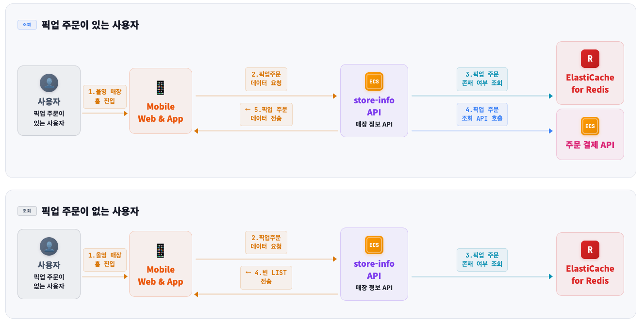
Task: Select the 1.올영 매장 홈 진입 label in the upper flow
Action: pos(105,97)
